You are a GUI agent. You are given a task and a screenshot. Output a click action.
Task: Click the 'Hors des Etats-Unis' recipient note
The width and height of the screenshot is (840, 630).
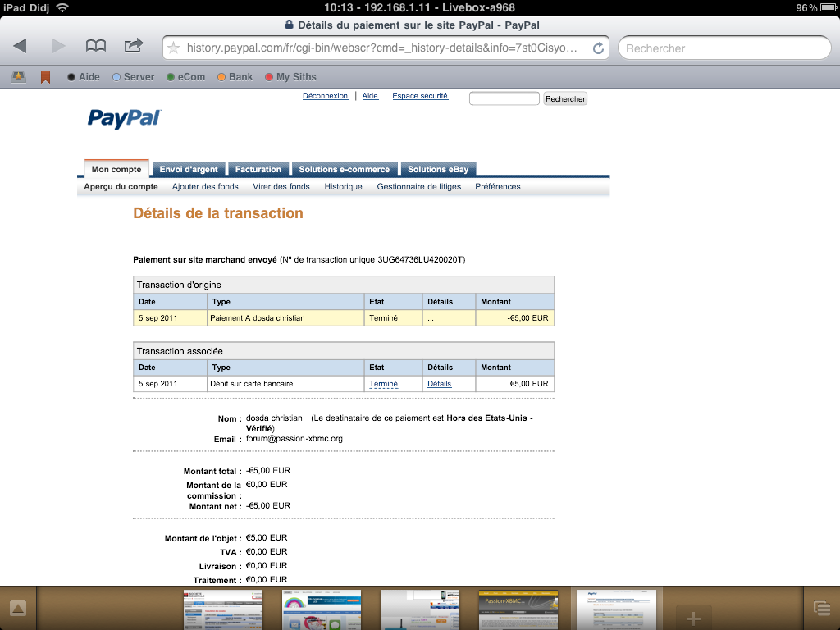tap(487, 418)
